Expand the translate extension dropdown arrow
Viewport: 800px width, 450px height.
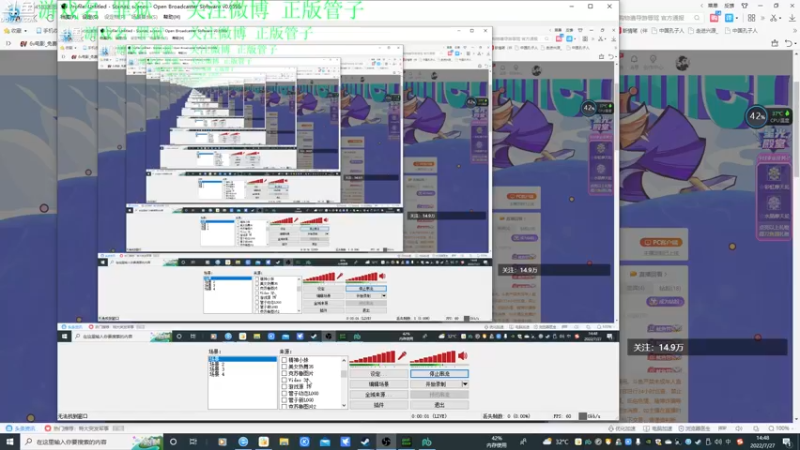tap(736, 18)
